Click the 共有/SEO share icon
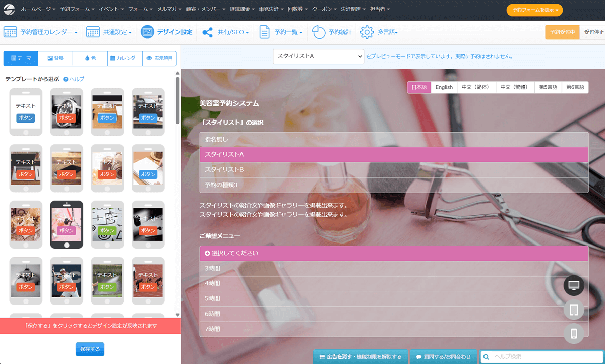This screenshot has height=364, width=605. (207, 32)
